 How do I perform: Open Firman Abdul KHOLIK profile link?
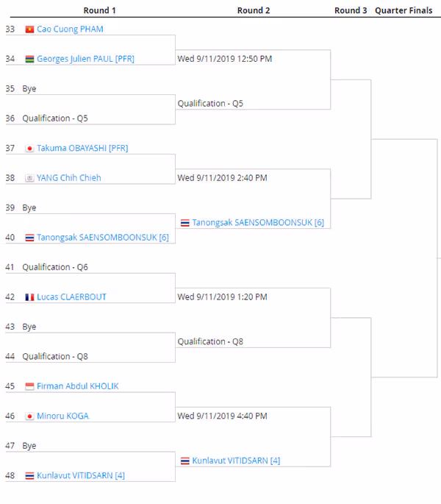click(x=78, y=386)
